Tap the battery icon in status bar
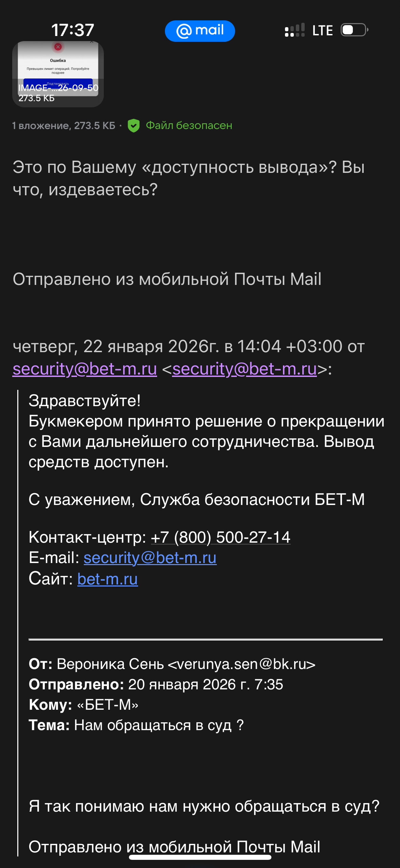Screen dimensions: 400x868 [354, 30]
